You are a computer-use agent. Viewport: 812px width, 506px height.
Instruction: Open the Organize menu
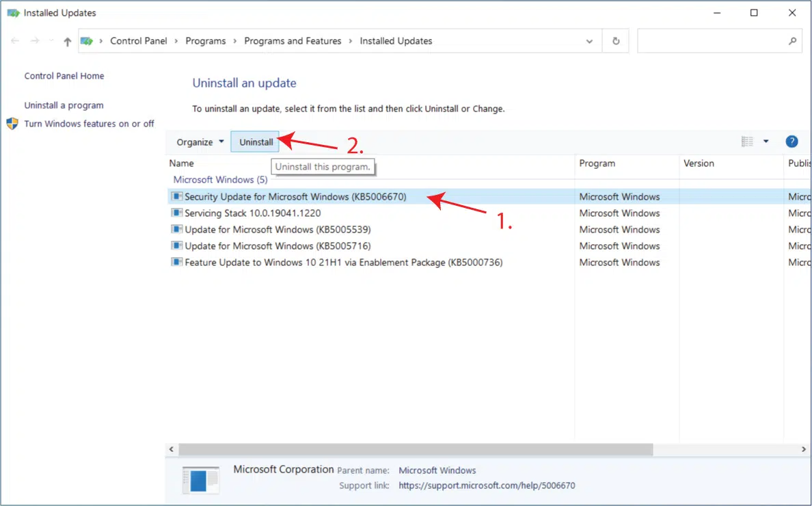click(200, 142)
